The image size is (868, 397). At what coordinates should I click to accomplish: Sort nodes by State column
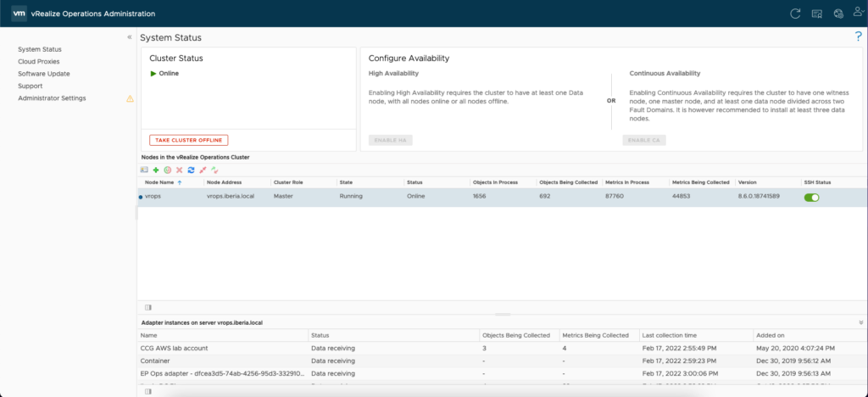coord(346,182)
